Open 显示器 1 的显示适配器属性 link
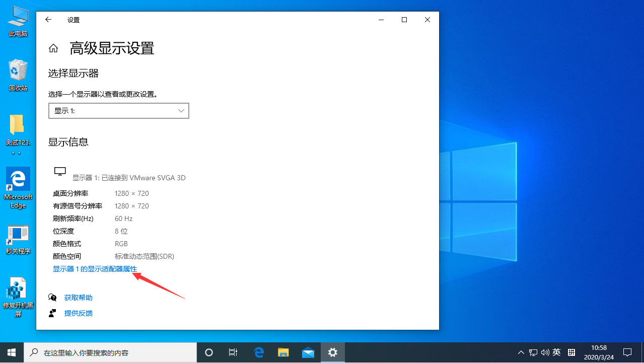 pos(94,268)
